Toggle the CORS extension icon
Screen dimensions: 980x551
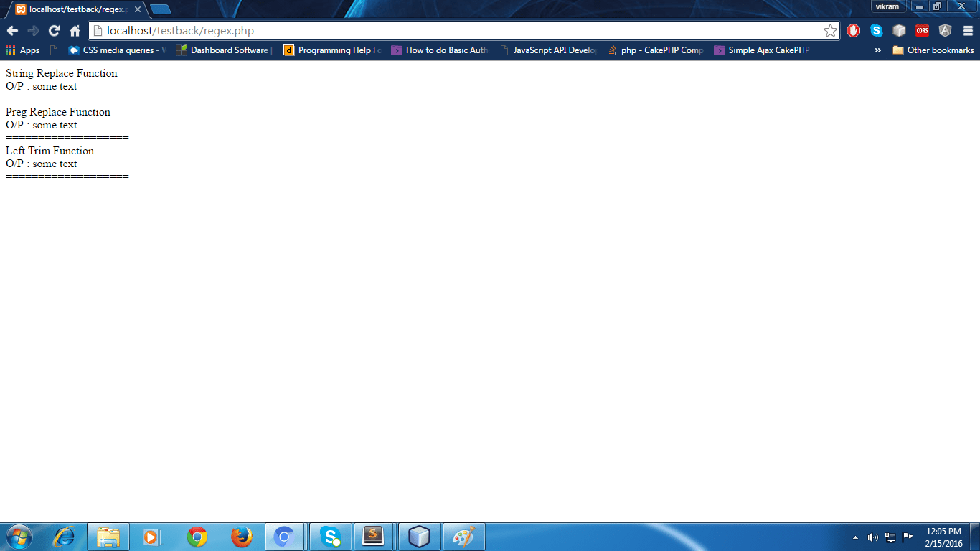point(922,31)
